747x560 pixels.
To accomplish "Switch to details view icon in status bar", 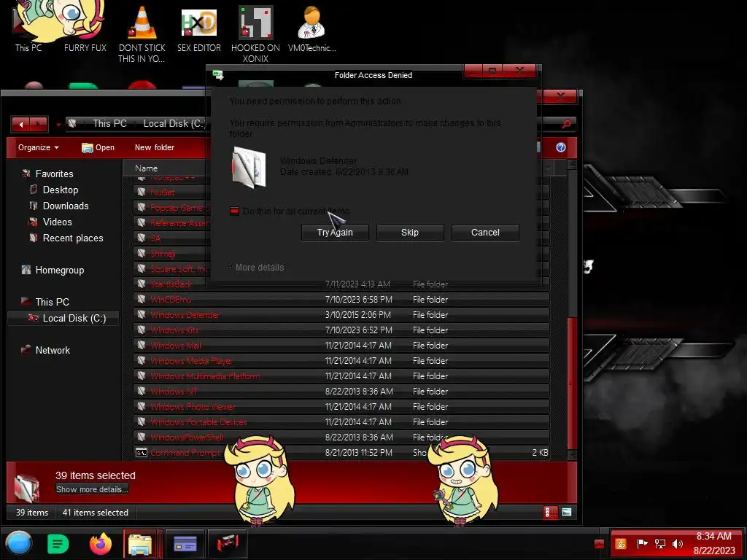I will (x=550, y=513).
